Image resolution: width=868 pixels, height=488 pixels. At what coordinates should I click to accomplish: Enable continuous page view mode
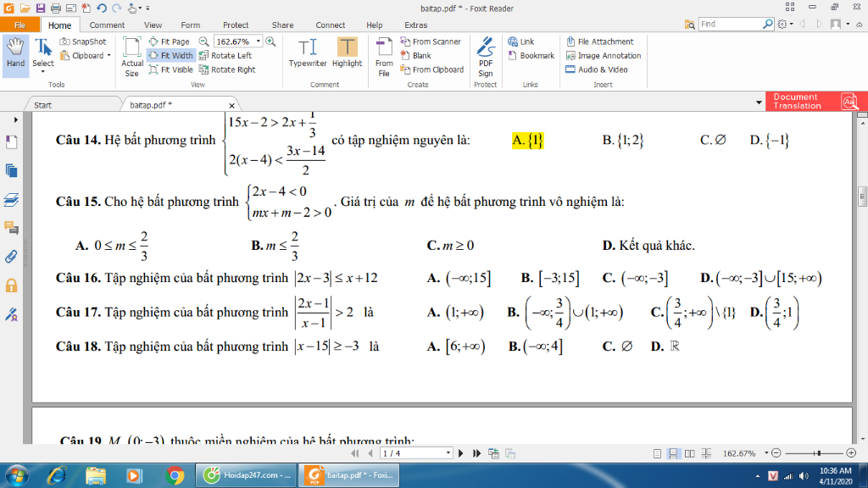pyautogui.click(x=673, y=453)
